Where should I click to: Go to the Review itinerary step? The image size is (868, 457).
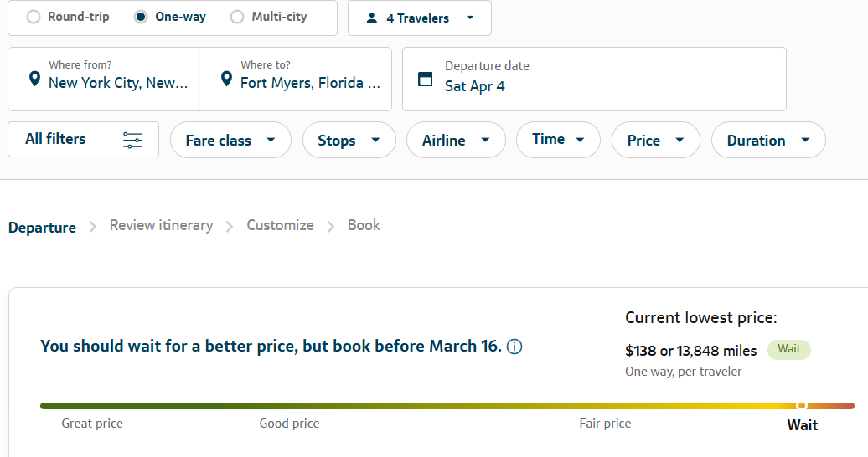[161, 226]
